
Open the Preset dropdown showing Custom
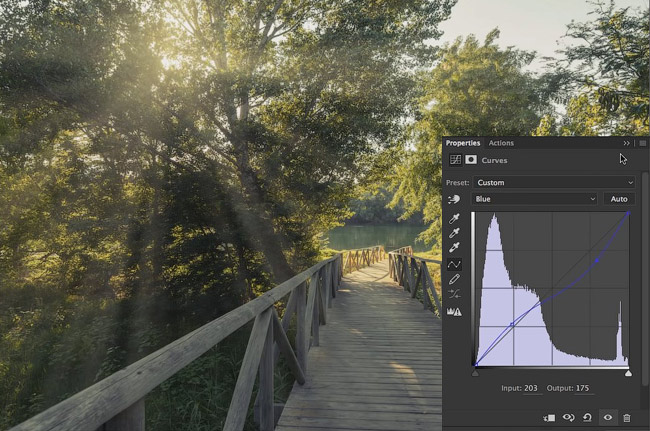[554, 182]
